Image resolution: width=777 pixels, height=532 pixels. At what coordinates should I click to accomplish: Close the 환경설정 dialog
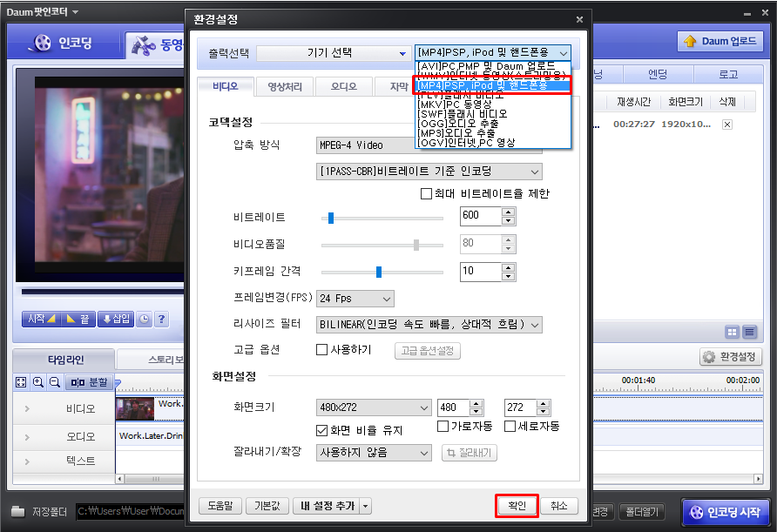(579, 19)
